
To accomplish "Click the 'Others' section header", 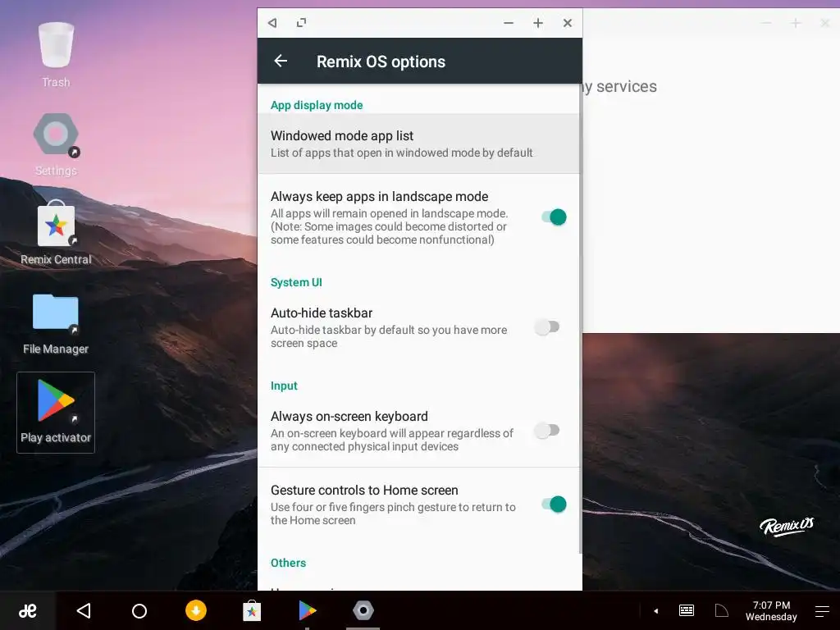I will pyautogui.click(x=288, y=563).
